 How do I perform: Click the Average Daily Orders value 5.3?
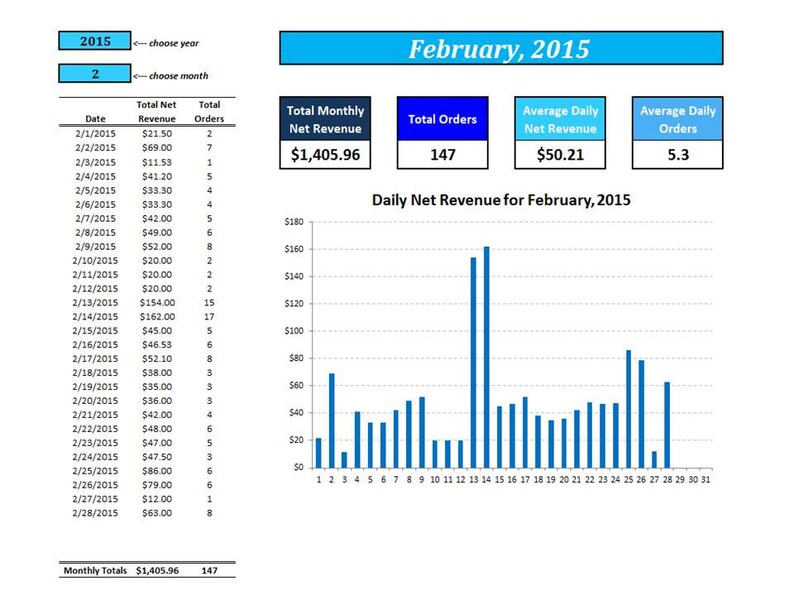(x=678, y=154)
